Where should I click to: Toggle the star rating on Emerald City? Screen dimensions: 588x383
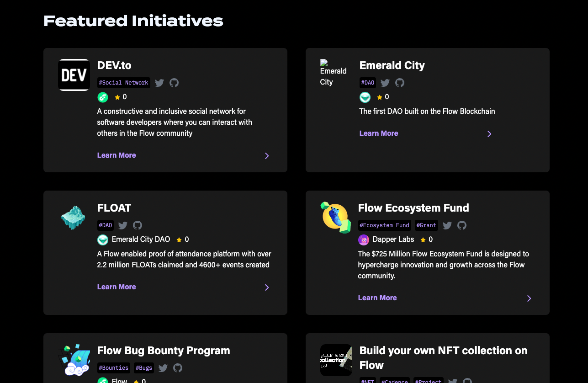click(380, 97)
